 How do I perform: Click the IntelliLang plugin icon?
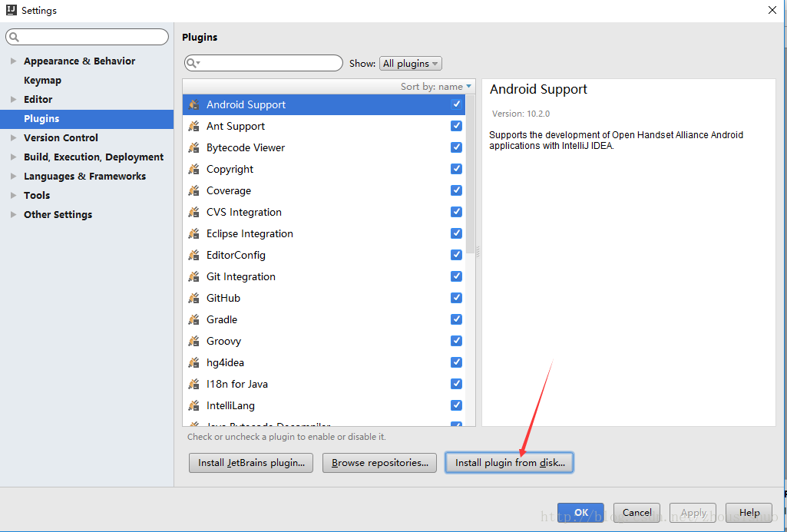[x=193, y=405]
